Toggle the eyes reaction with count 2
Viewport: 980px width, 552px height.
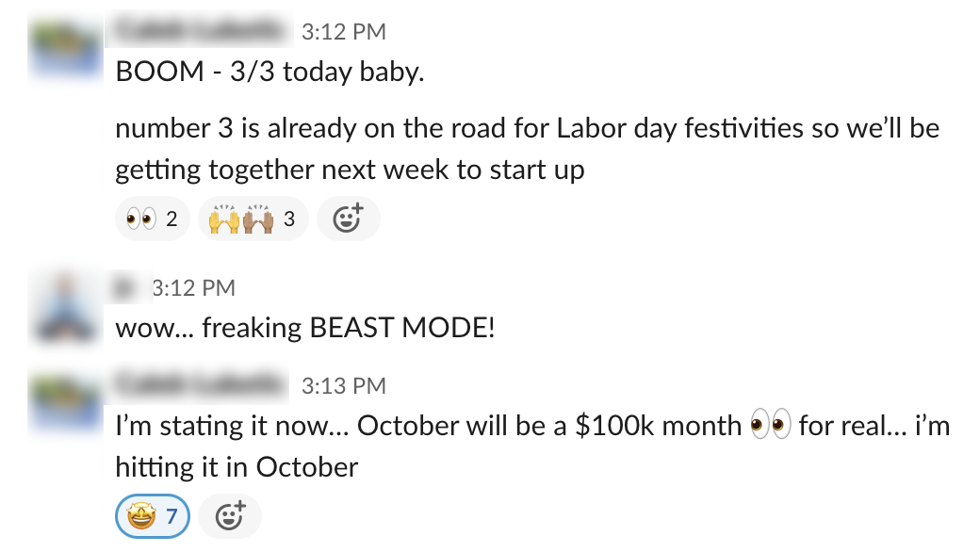tap(152, 219)
